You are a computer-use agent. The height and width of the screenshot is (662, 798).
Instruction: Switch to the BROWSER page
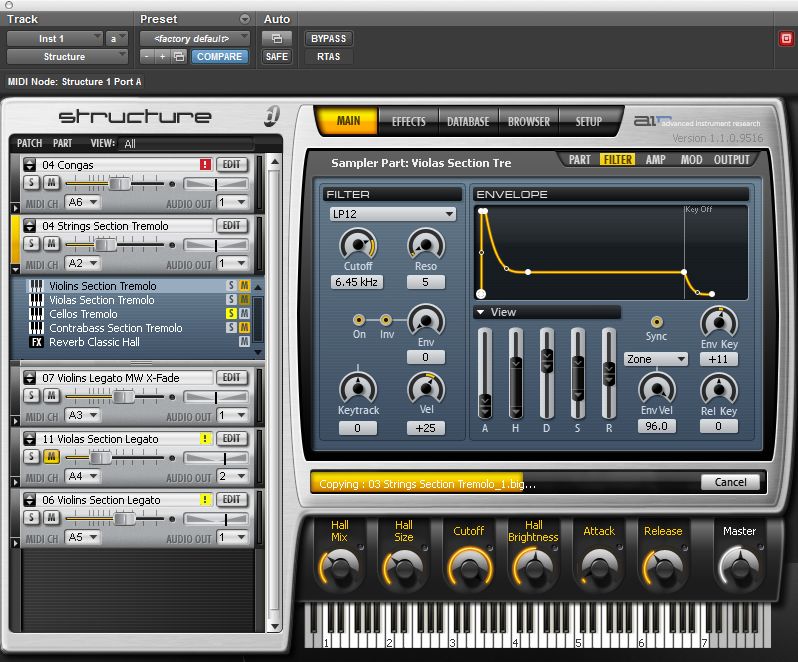click(x=529, y=122)
